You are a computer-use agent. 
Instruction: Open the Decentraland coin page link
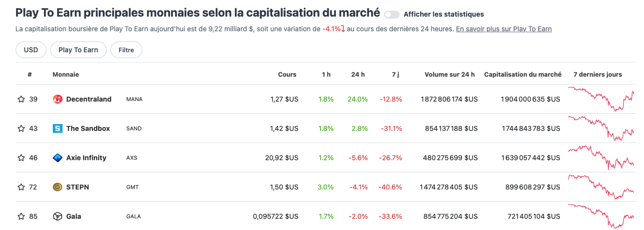89,99
